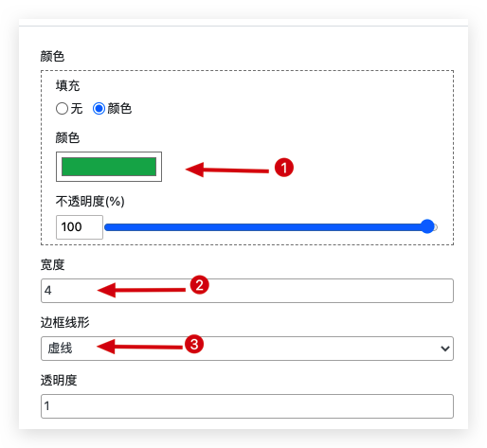Click the chevron arrow of the 边框线形 dropdown
Viewport: 487px width, 448px height.
(x=445, y=349)
